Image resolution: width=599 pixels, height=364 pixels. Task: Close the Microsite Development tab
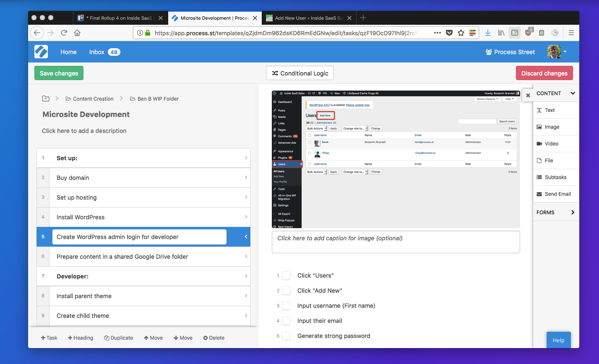pos(256,18)
